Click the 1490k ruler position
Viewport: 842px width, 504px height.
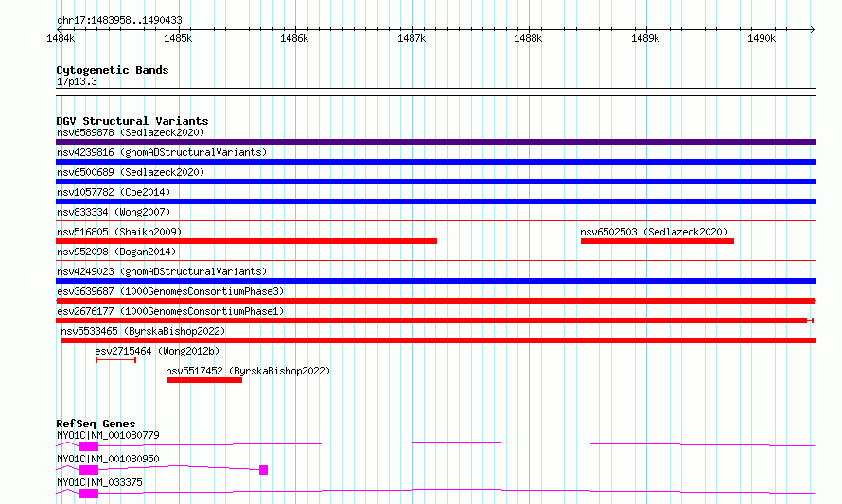tap(762, 38)
